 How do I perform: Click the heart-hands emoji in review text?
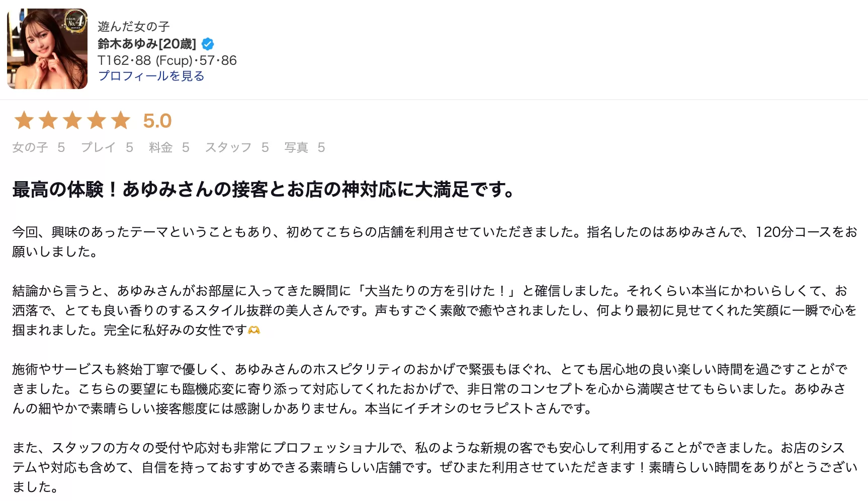click(x=254, y=330)
